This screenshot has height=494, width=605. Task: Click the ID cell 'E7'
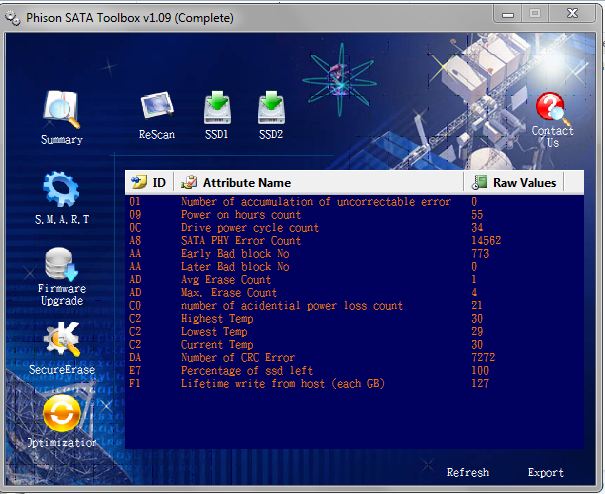[x=135, y=370]
